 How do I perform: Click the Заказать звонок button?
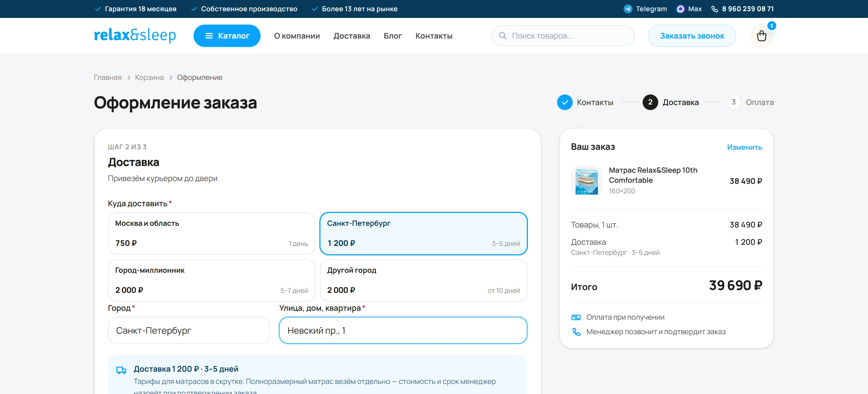692,36
